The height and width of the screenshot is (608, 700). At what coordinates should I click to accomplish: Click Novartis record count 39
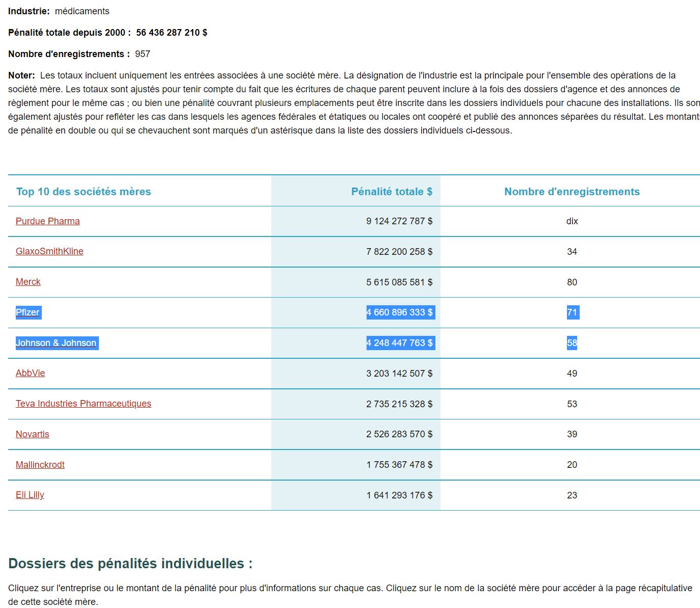coord(572,434)
